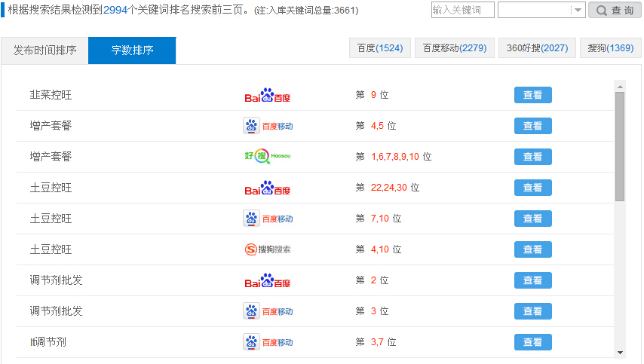Screen dimensions: 644x364
Task: Filter results by 百度(1524)
Action: click(x=380, y=48)
